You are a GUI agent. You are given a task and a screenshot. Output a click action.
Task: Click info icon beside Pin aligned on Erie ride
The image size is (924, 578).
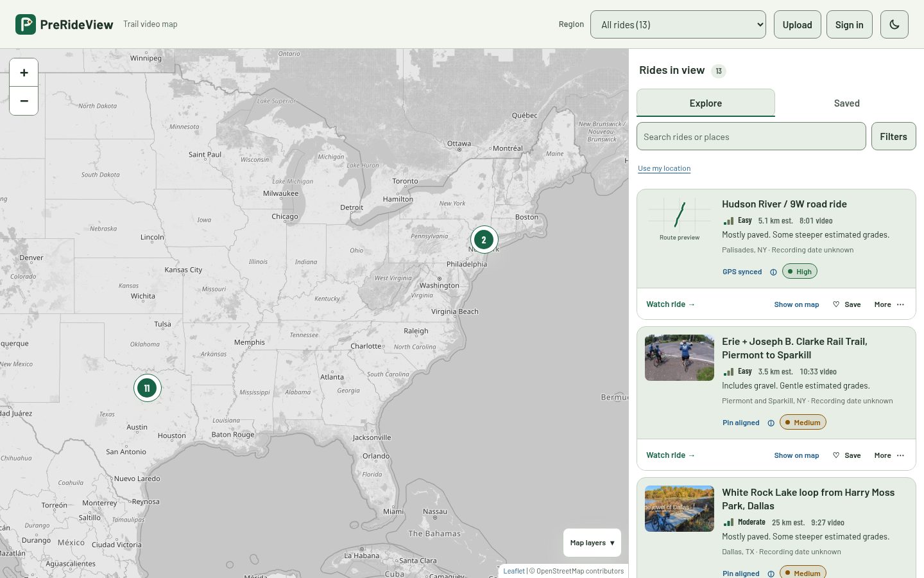pyautogui.click(x=771, y=423)
